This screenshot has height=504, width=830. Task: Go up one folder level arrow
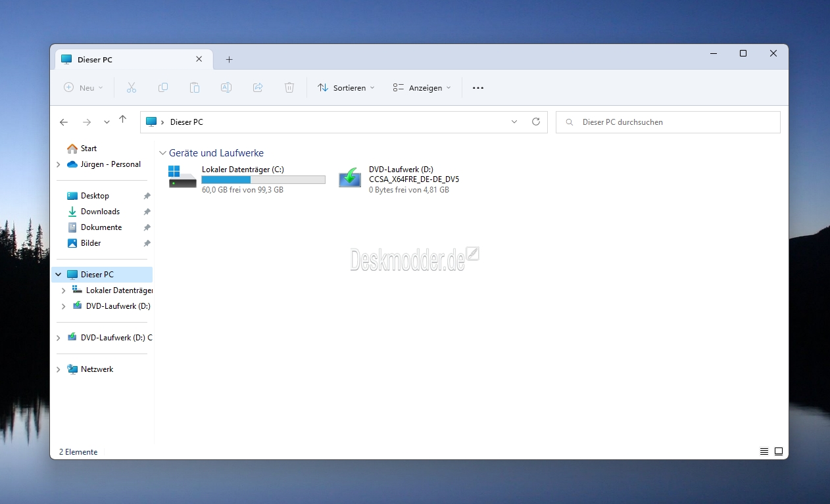click(x=122, y=120)
